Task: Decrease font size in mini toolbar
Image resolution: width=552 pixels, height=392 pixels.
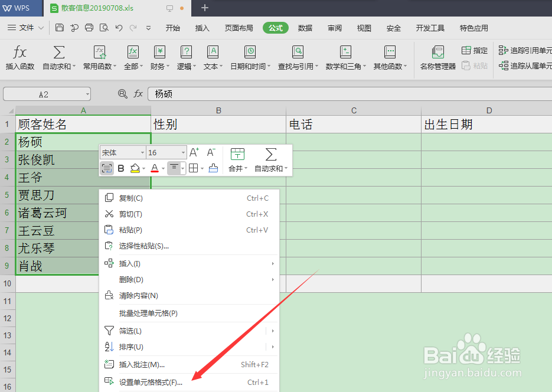Action: (x=211, y=152)
